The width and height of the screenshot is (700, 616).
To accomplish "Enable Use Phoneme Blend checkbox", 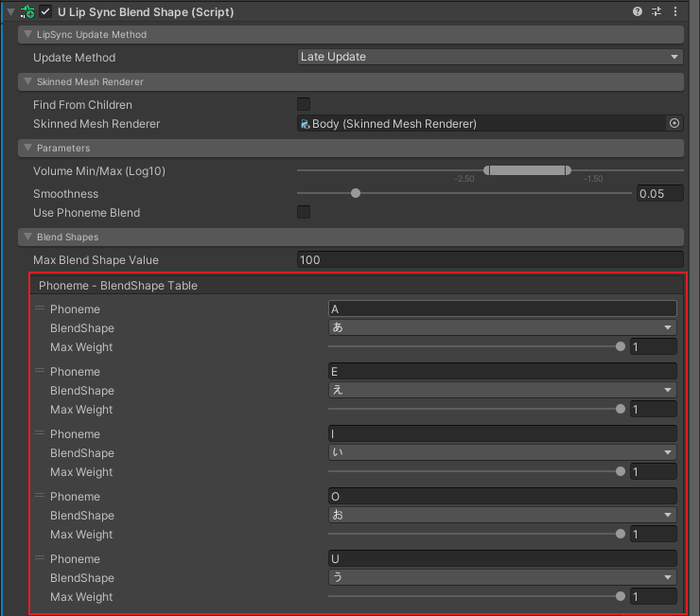I will [304, 212].
